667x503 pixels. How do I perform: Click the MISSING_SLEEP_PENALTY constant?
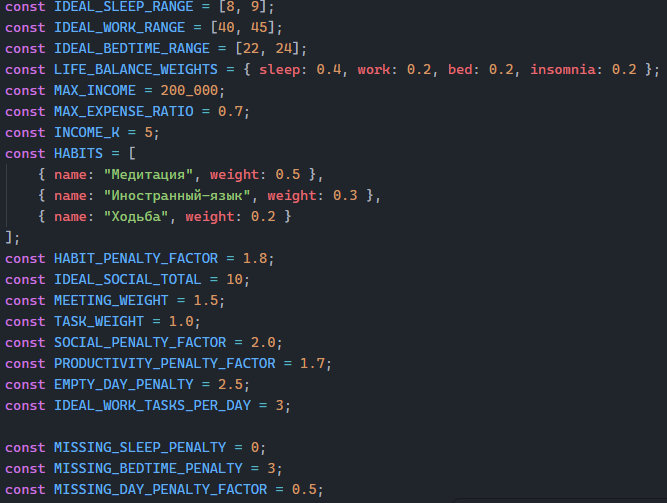tap(140, 447)
